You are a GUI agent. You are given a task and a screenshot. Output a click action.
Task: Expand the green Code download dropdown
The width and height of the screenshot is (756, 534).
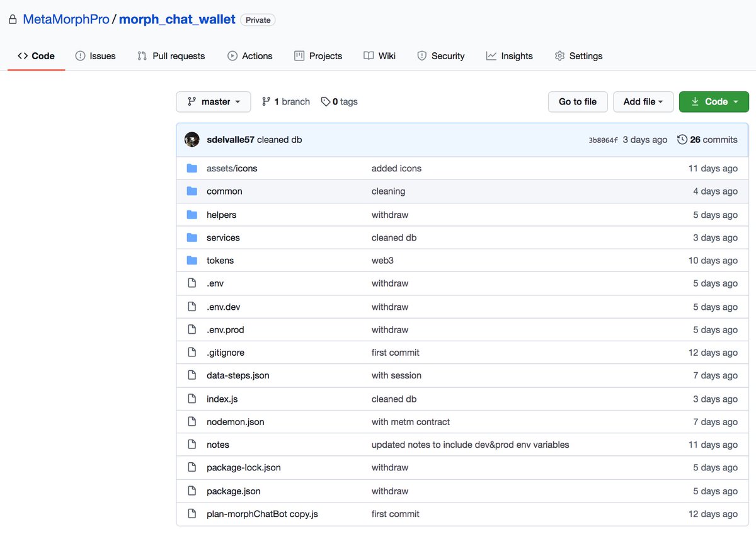[714, 102]
